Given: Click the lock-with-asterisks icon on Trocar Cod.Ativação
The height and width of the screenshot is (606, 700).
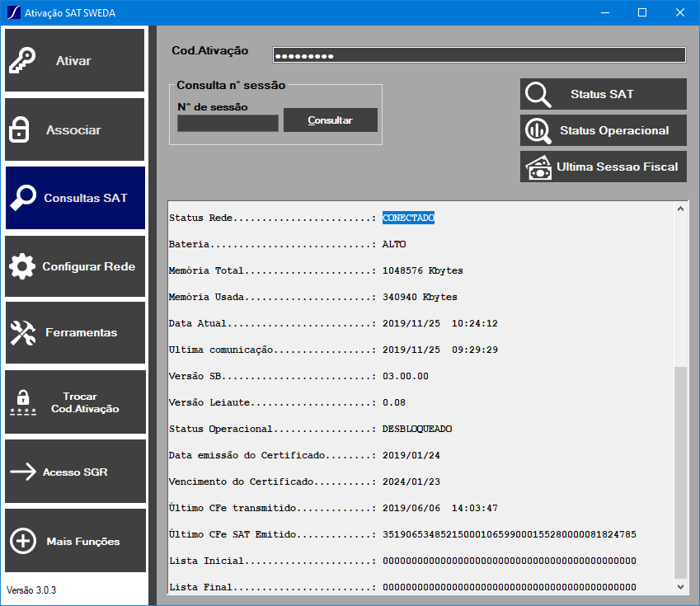Looking at the screenshot, I should (23, 402).
